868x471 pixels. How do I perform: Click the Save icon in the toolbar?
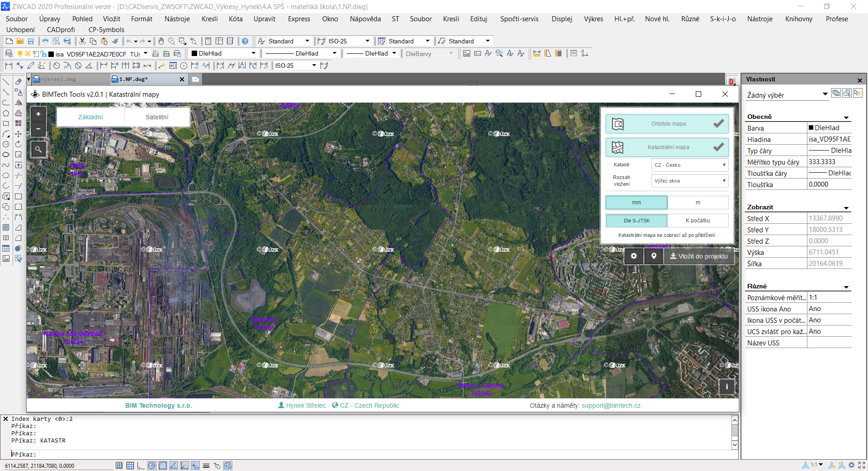click(x=31, y=41)
